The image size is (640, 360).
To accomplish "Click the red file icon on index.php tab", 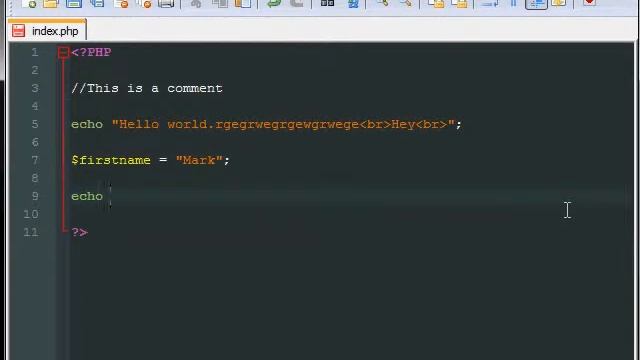I will [18, 31].
